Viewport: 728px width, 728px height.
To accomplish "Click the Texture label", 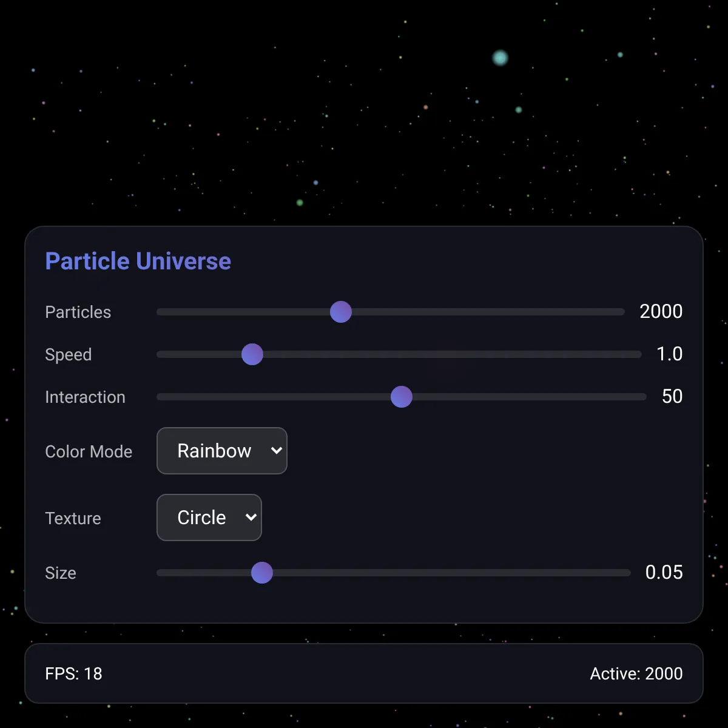I will pos(73,518).
